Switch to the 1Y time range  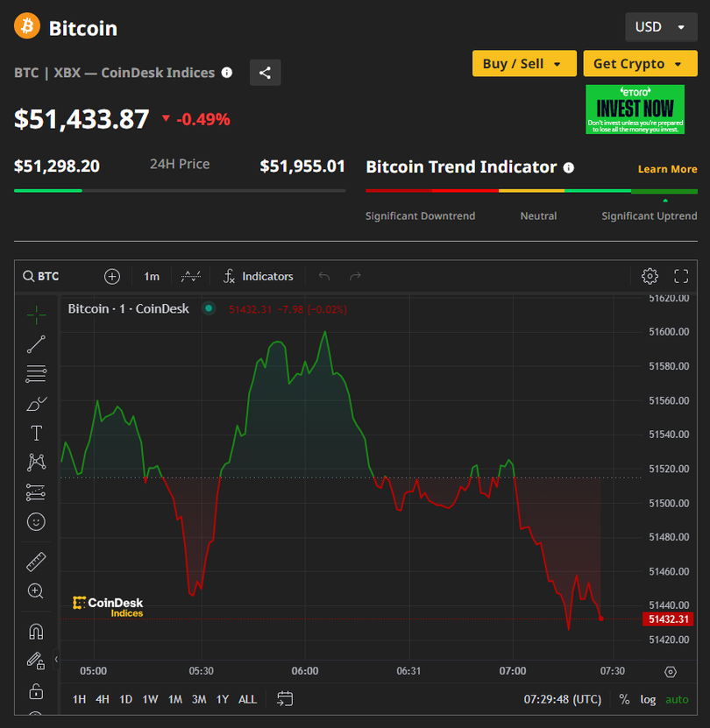click(222, 699)
